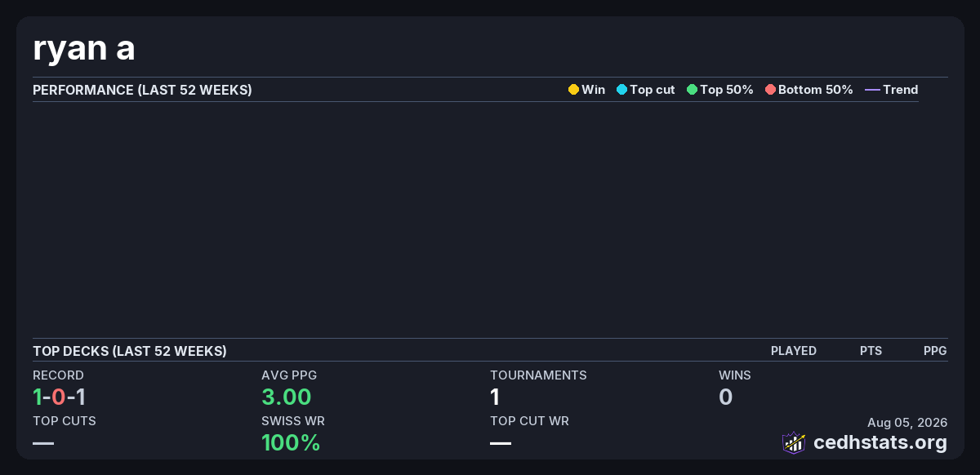The height and width of the screenshot is (475, 980).
Task: Click the PTS column header
Action: coord(871,351)
